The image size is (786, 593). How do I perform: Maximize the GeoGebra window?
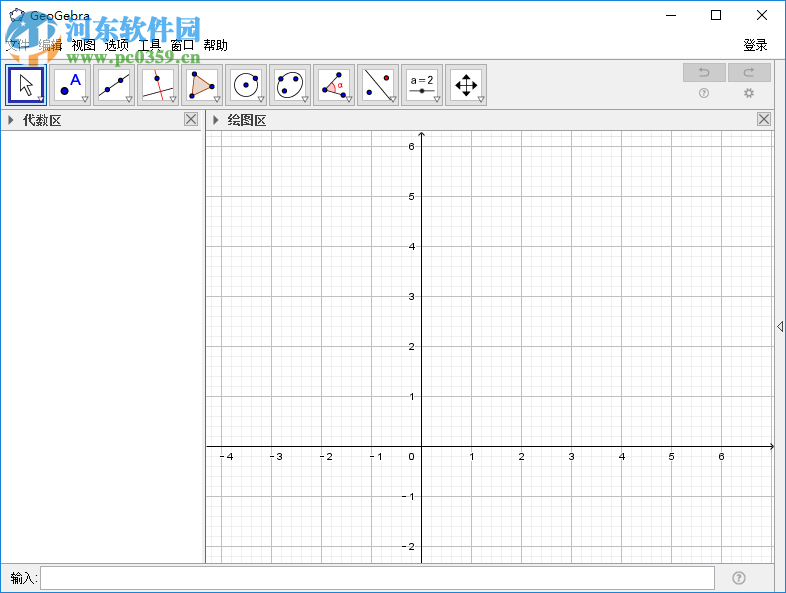click(716, 16)
